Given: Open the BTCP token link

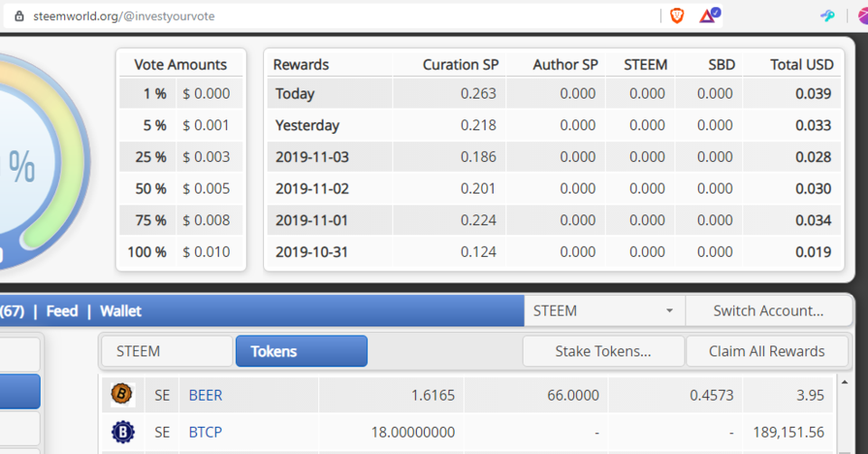Looking at the screenshot, I should 205,432.
